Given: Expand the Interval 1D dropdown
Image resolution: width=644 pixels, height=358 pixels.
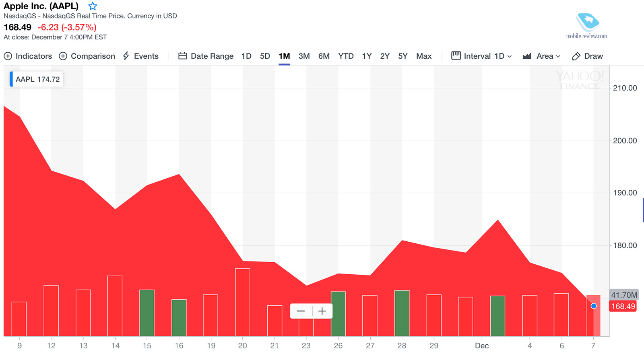Looking at the screenshot, I should pos(481,56).
